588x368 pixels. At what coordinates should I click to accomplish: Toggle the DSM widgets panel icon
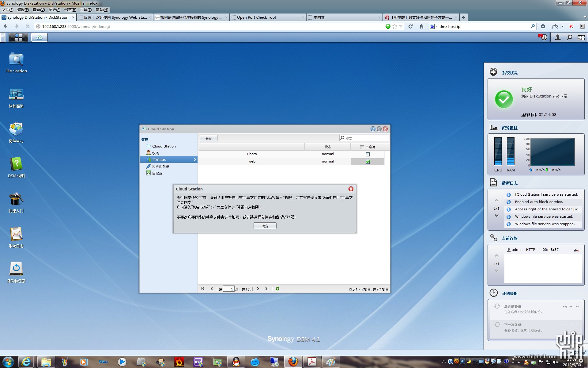pos(581,37)
